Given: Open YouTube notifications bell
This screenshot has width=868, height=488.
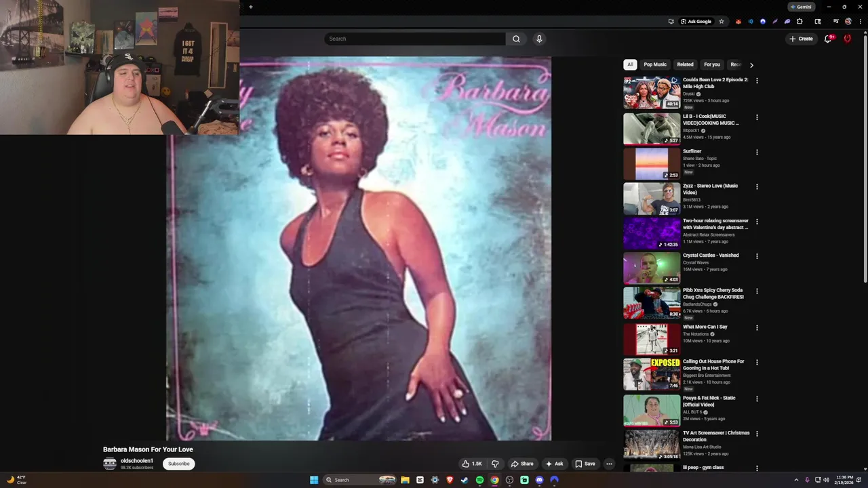Looking at the screenshot, I should 828,39.
